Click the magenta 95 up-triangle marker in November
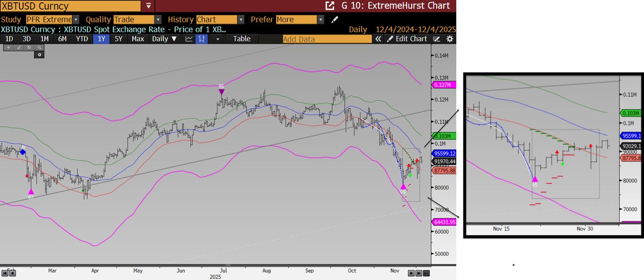Viewport: 644px width, 280px height. coord(404,186)
